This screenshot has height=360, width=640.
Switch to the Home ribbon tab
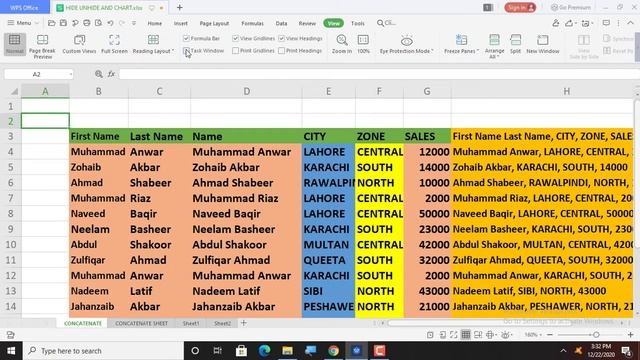[x=155, y=23]
